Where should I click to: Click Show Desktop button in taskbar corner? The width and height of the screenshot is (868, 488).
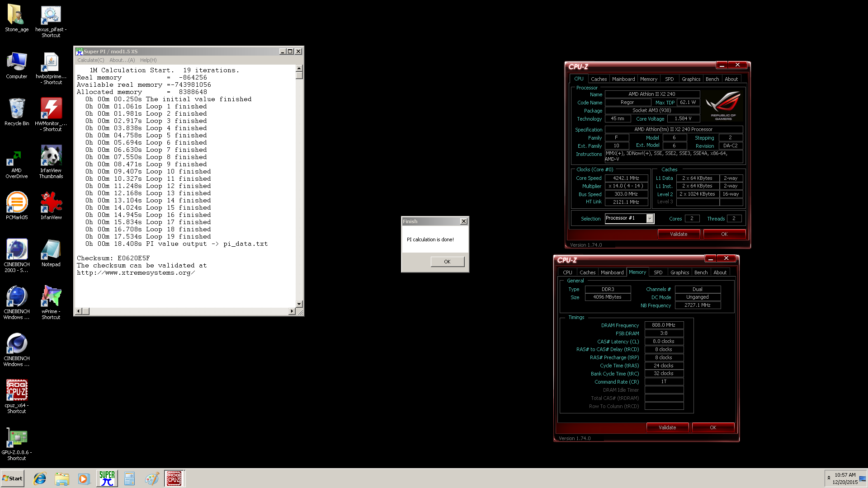coord(863,479)
